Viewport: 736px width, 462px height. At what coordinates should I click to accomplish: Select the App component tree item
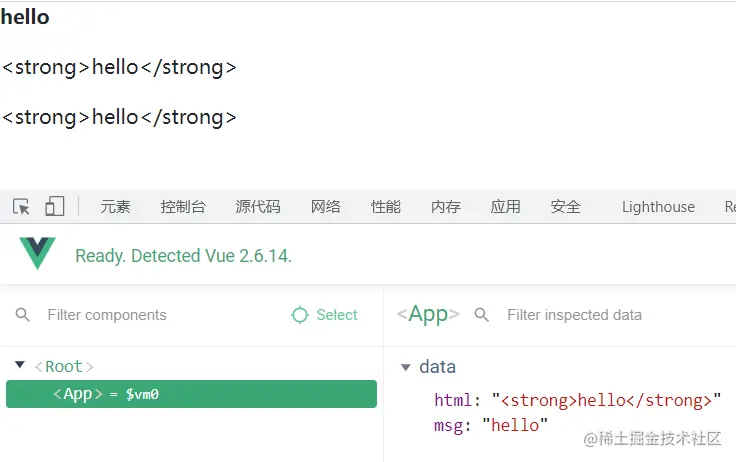click(191, 394)
